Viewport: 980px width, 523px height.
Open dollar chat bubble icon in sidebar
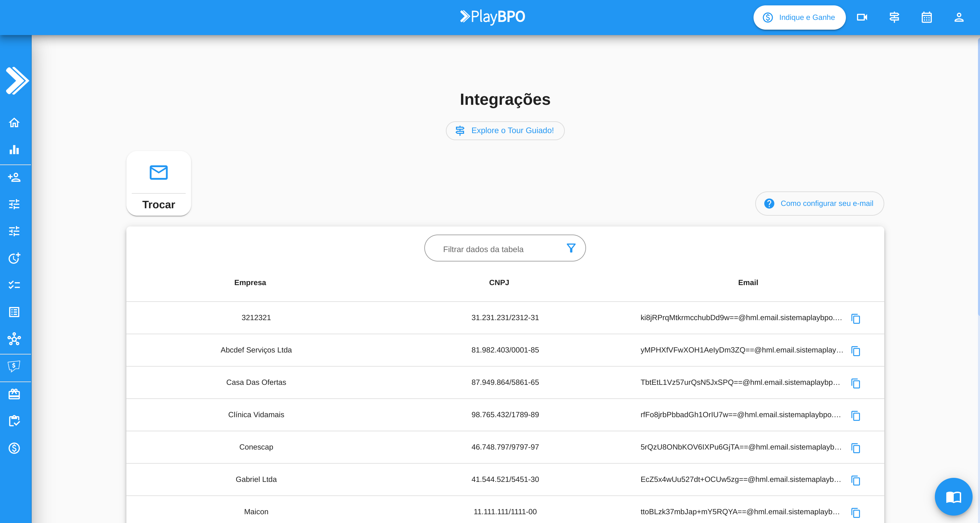pos(14,367)
